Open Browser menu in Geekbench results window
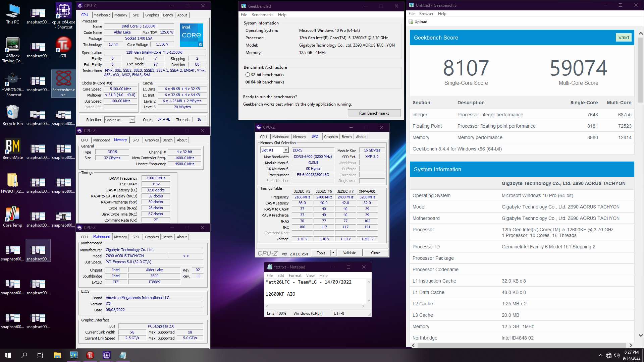The height and width of the screenshot is (362, 644). (426, 14)
